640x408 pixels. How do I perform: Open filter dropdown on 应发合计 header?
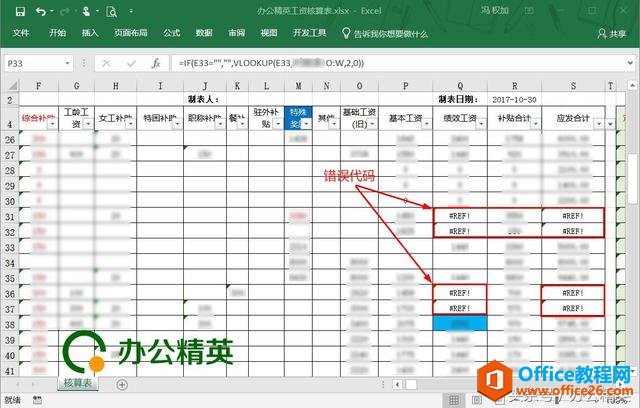point(598,124)
